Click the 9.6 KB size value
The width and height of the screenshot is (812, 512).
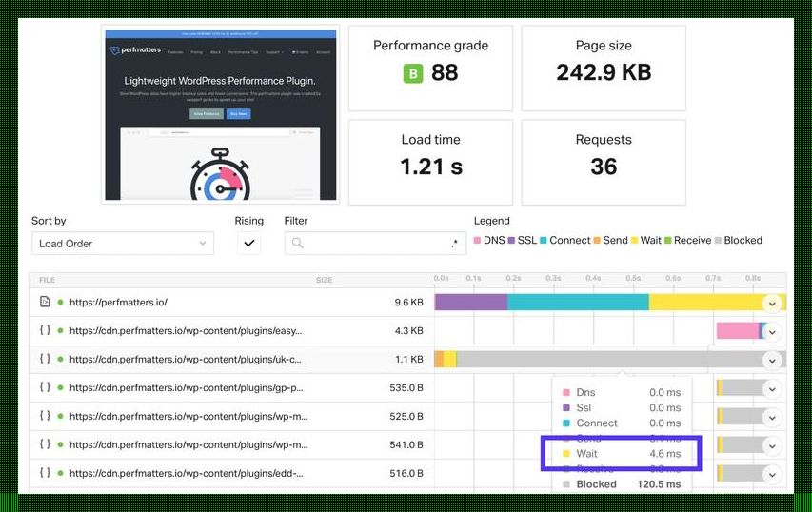coord(408,303)
